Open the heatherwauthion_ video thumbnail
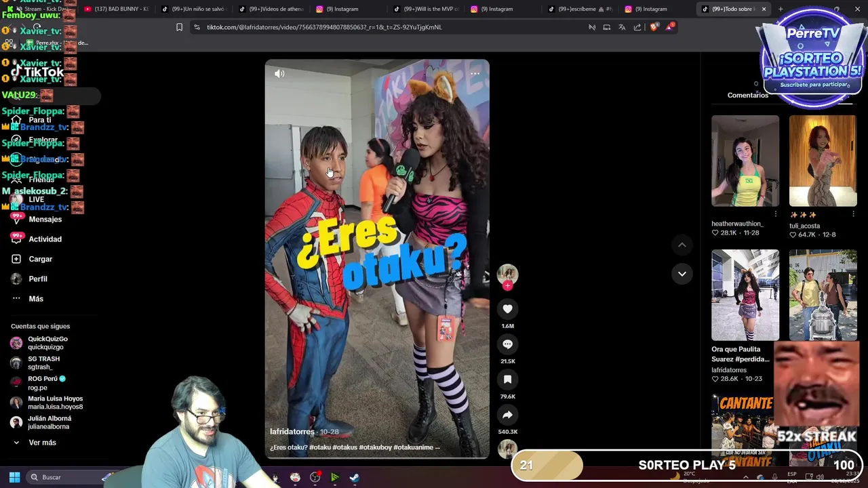 (745, 161)
